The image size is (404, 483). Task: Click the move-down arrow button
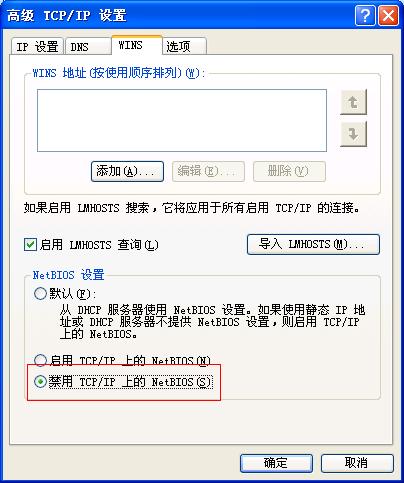tap(353, 134)
